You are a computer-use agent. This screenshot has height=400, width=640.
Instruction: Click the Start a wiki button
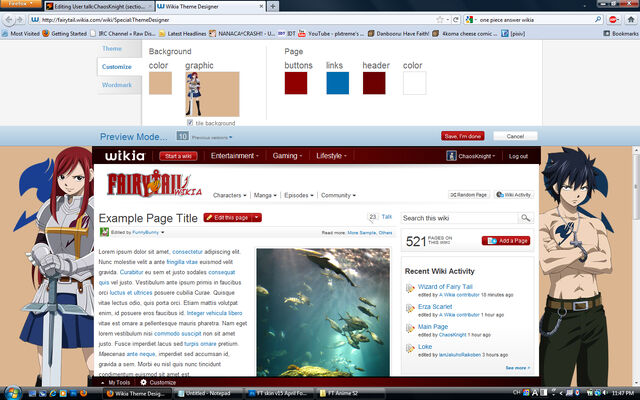tap(178, 156)
